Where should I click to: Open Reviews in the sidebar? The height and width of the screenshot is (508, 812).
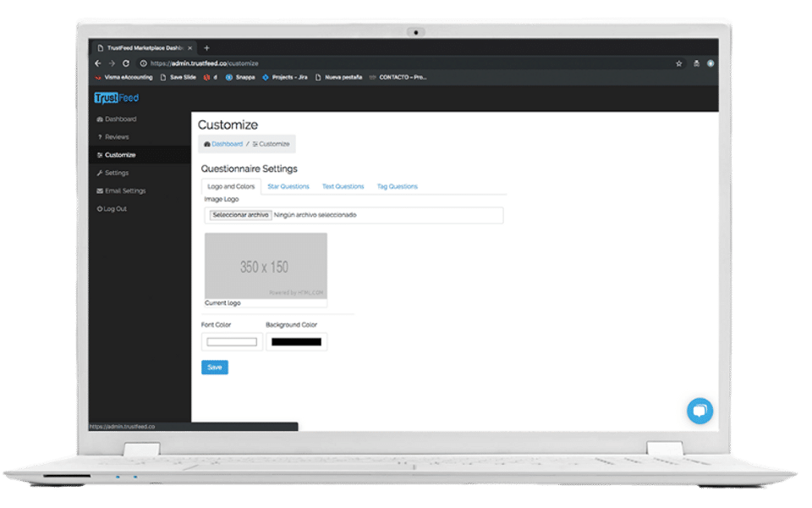113,137
